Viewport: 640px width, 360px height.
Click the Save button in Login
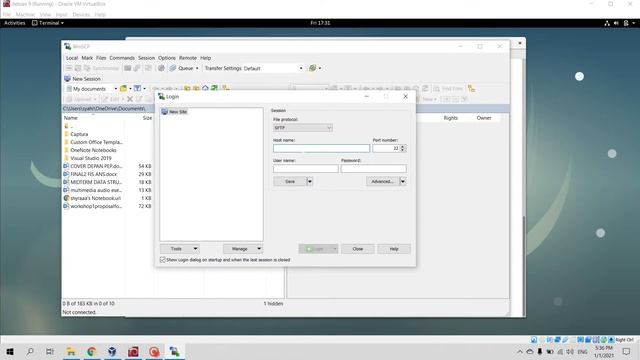(x=290, y=181)
